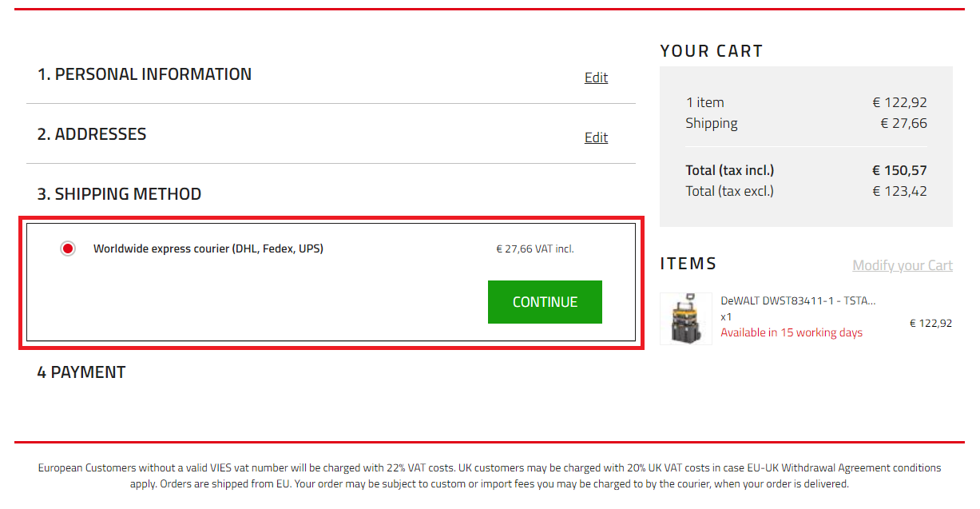Click the Shipping cost row in cart
The width and height of the screenshot is (980, 509).
(806, 123)
